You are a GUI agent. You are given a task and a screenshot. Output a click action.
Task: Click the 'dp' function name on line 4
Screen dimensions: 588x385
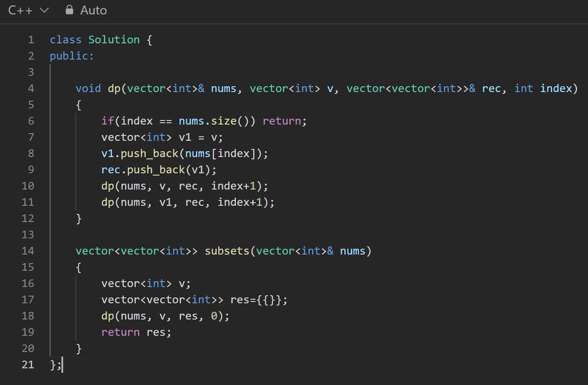[x=113, y=88]
